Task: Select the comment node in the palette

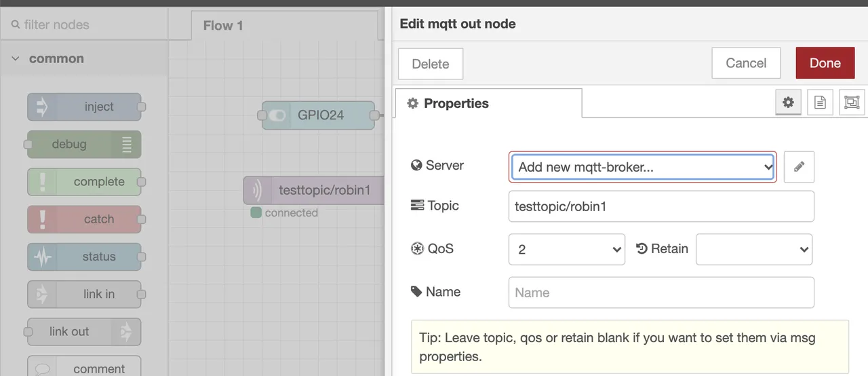Action: 84,366
